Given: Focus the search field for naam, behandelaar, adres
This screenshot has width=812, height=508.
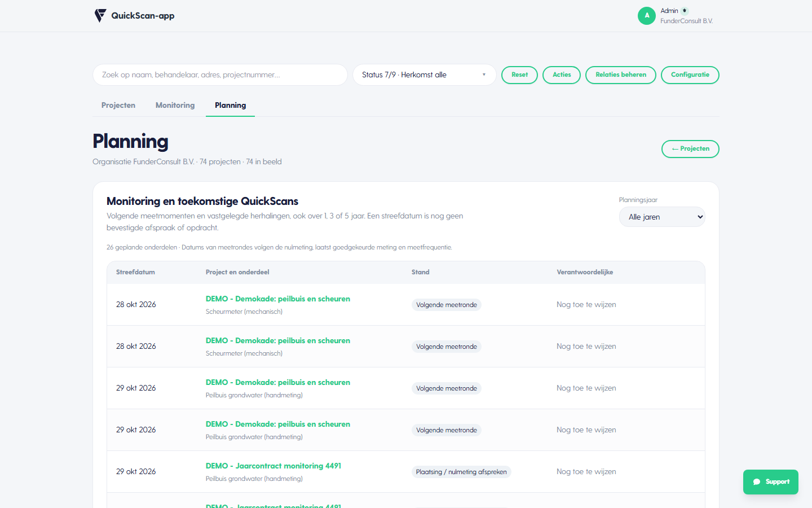Looking at the screenshot, I should tap(220, 75).
